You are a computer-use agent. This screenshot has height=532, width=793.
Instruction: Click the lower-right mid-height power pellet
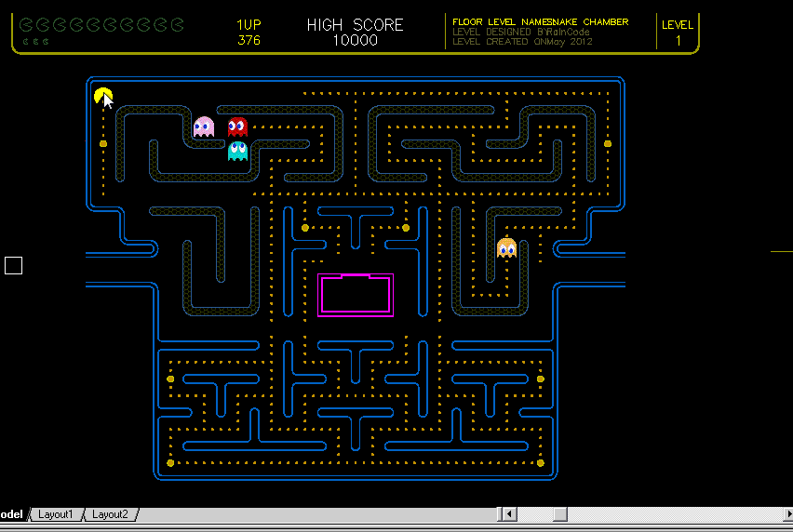pyautogui.click(x=541, y=379)
